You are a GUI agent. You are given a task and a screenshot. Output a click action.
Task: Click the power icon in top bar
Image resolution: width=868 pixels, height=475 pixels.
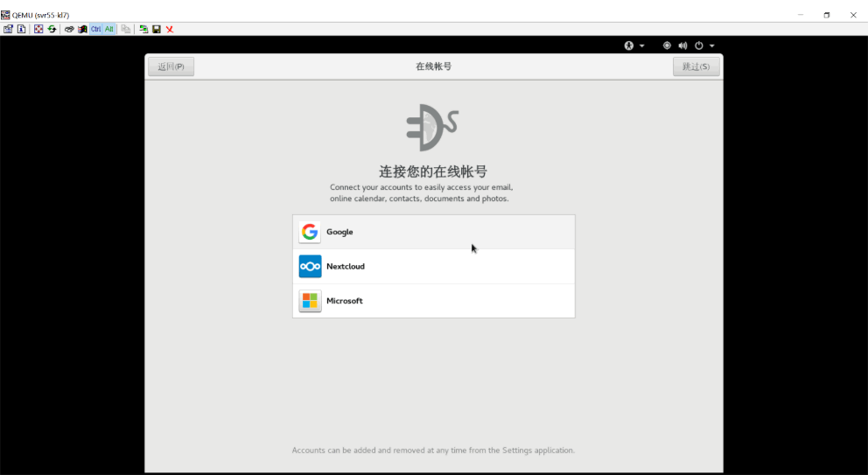tap(699, 45)
